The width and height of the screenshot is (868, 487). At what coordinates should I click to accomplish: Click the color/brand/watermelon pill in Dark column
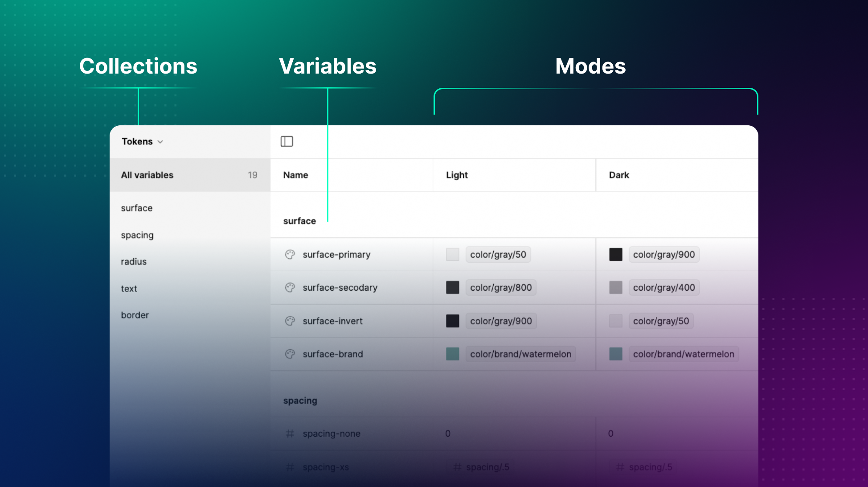(684, 354)
